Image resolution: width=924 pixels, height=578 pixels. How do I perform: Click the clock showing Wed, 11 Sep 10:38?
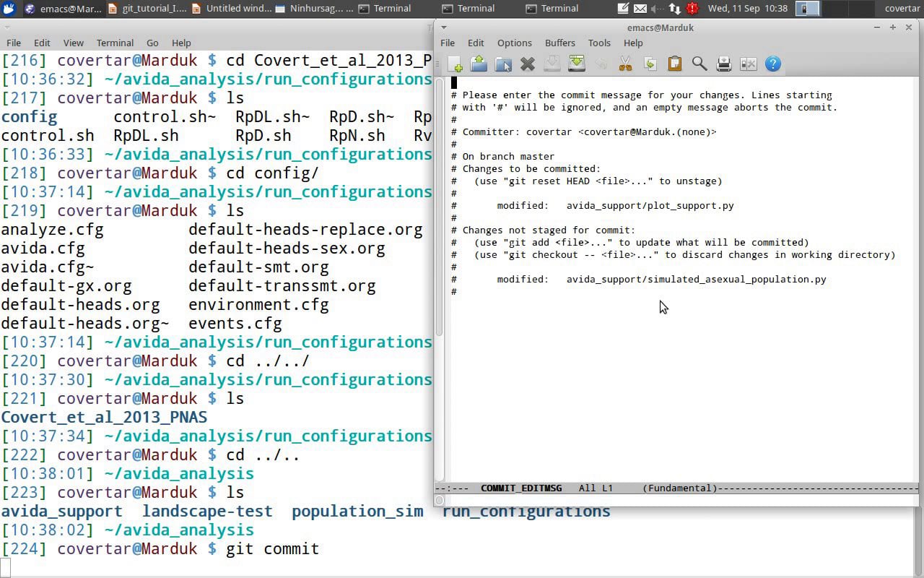[748, 9]
